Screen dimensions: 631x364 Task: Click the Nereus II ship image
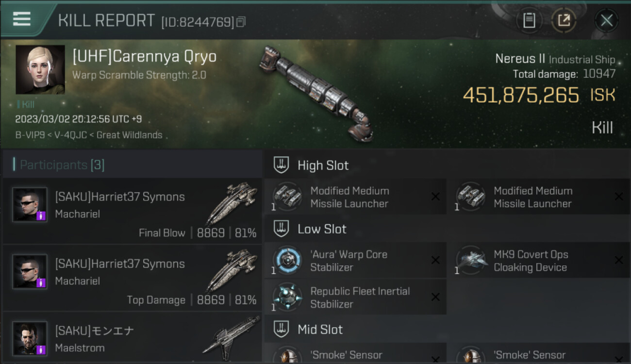316,93
